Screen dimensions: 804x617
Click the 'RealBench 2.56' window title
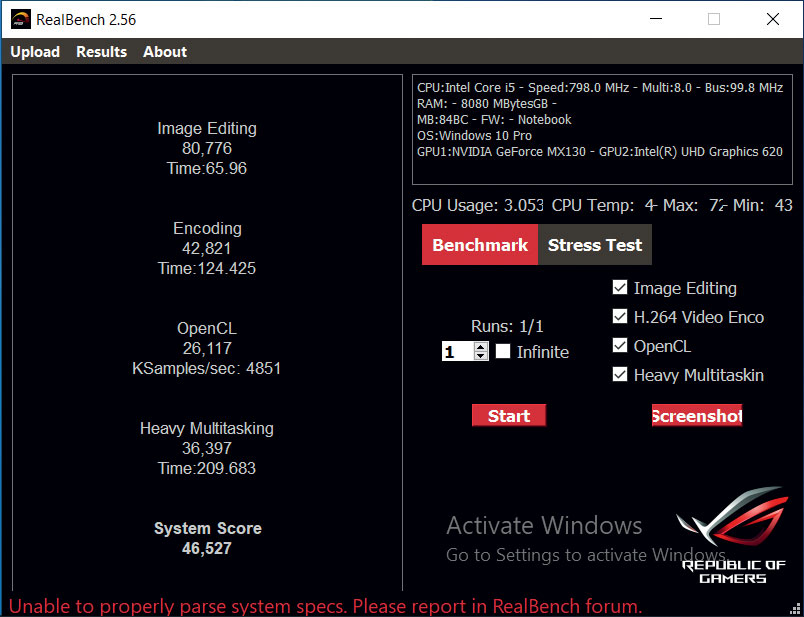tap(86, 19)
